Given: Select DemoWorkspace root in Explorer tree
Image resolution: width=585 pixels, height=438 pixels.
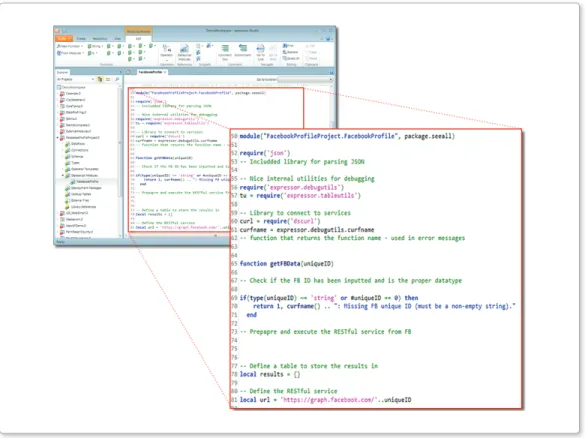Looking at the screenshot, I should pos(71,87).
